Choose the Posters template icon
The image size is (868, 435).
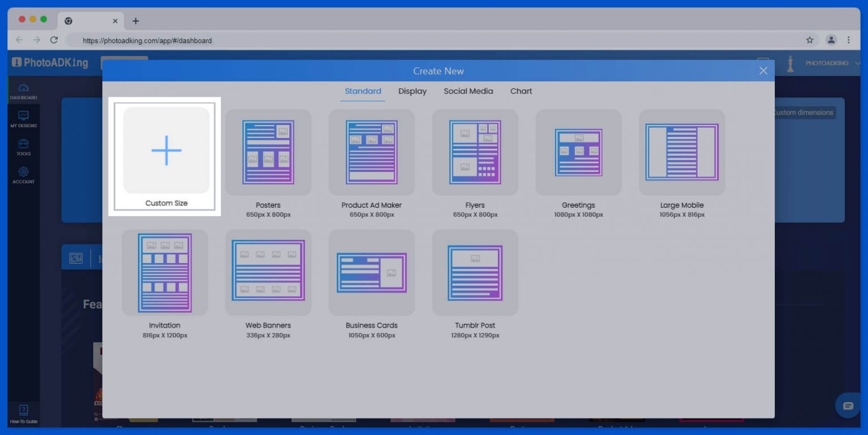(x=268, y=152)
